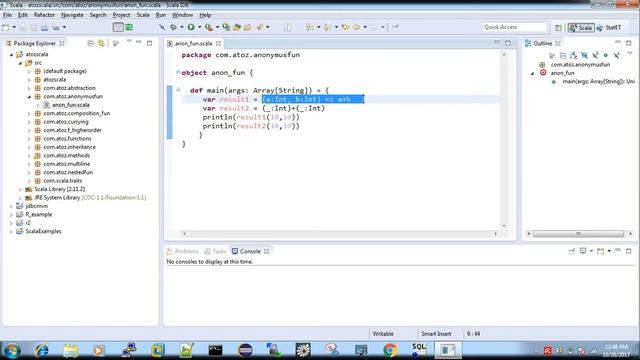This screenshot has height=360, width=640.
Task: Click the Back navigation arrow icon
Action: pyautogui.click(x=356, y=27)
